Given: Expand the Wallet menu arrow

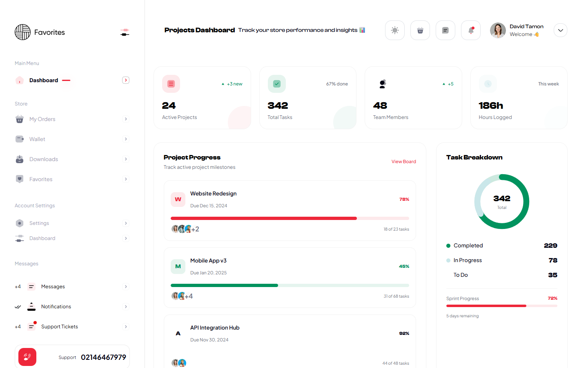Looking at the screenshot, I should coord(126,139).
